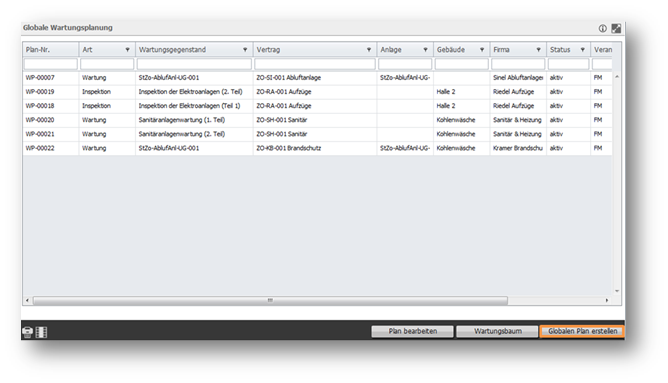The image size is (668, 383).
Task: Open column chooser icon beside printer
Action: click(41, 332)
